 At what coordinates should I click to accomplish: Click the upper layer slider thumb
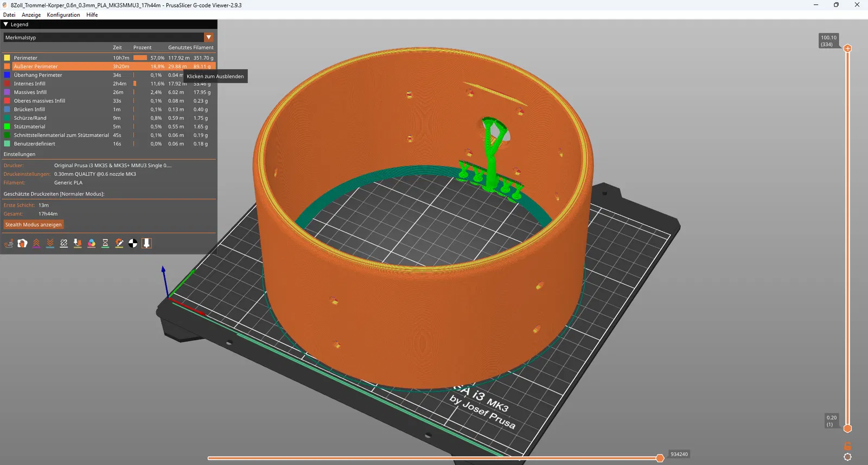pos(847,48)
